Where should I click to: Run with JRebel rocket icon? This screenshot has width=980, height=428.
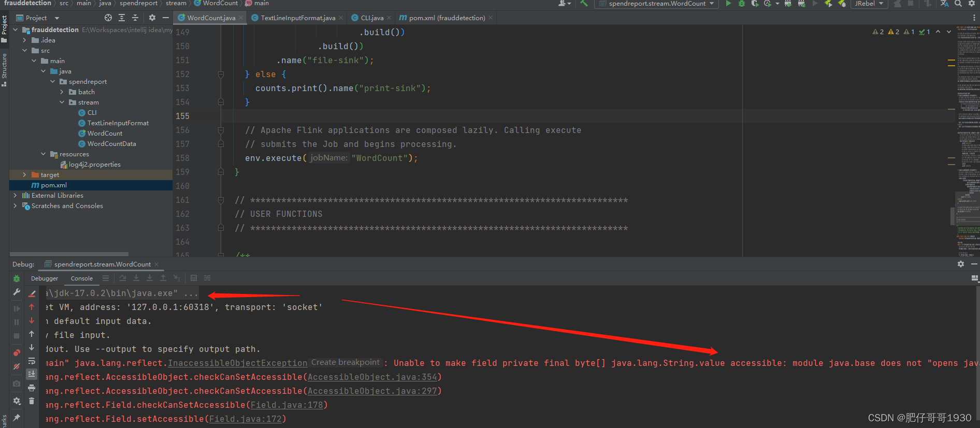828,4
